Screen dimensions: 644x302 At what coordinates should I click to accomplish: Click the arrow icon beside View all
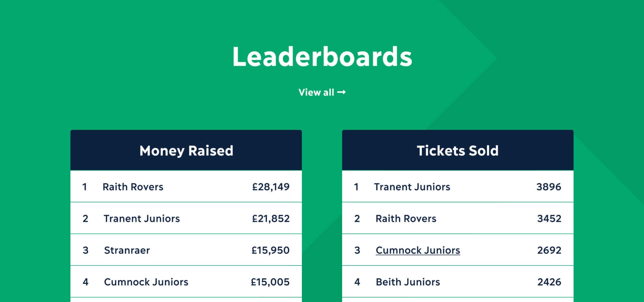(341, 92)
